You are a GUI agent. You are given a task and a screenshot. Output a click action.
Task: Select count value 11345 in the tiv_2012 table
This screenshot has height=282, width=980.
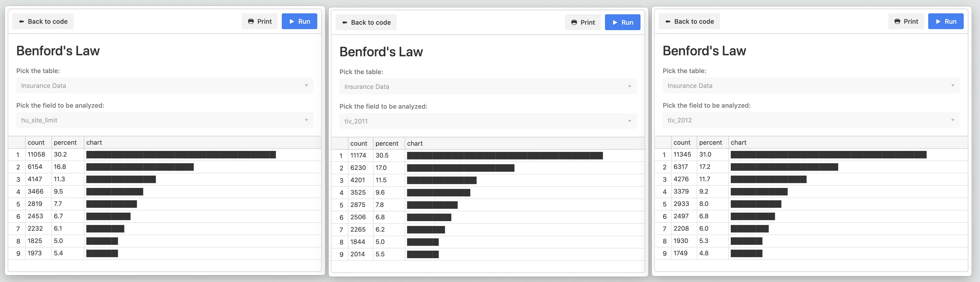click(682, 155)
